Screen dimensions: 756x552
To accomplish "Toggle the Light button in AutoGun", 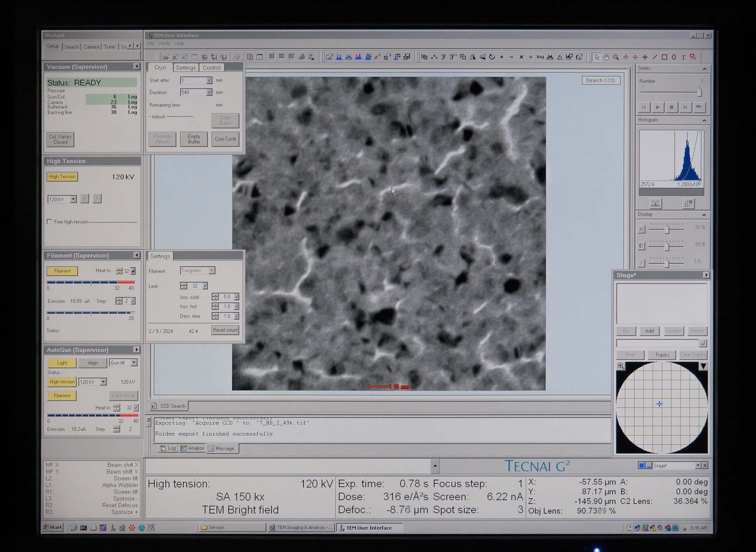I will (x=62, y=363).
